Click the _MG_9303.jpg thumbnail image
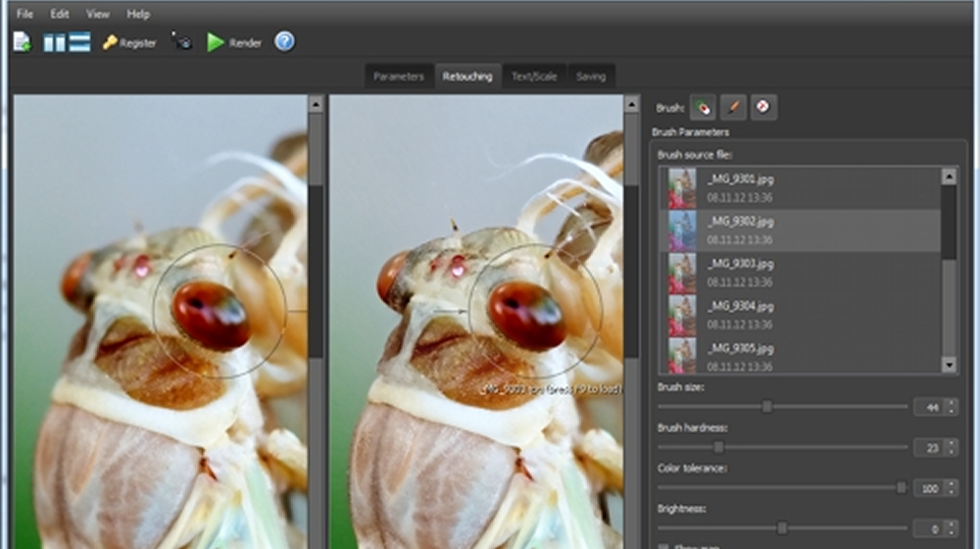980x549 pixels. pyautogui.click(x=682, y=273)
